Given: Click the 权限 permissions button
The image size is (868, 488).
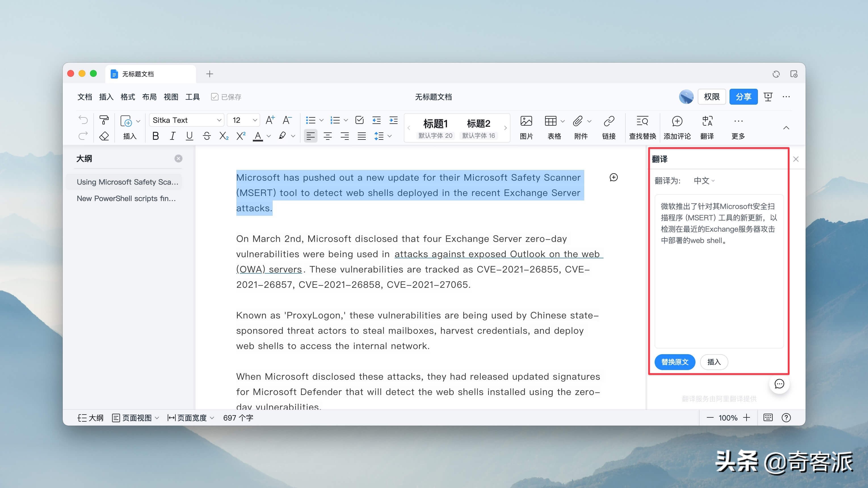Looking at the screenshot, I should (712, 97).
